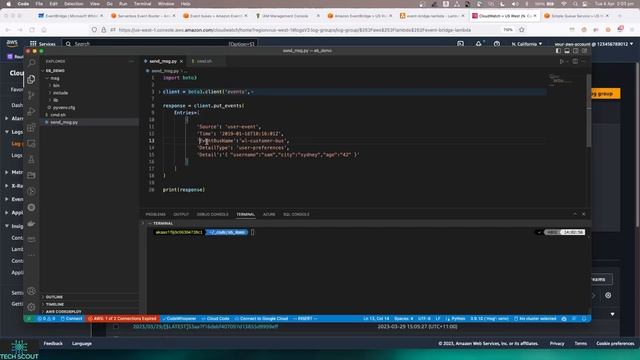Click the VS Code remote indicator in status bar
Viewport: 640px width, 360px height.
click(29, 319)
